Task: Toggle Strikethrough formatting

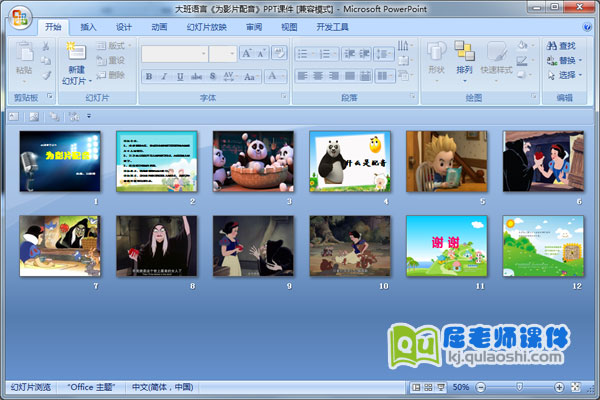Action: pos(196,76)
